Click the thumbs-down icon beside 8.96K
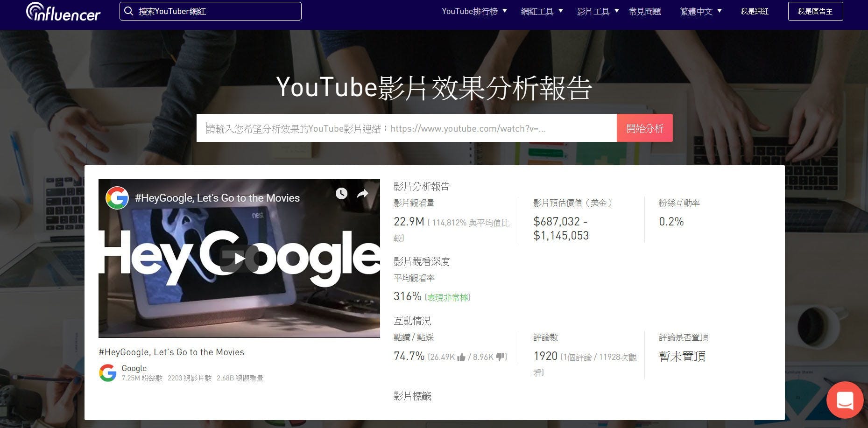The width and height of the screenshot is (868, 428). click(x=500, y=357)
